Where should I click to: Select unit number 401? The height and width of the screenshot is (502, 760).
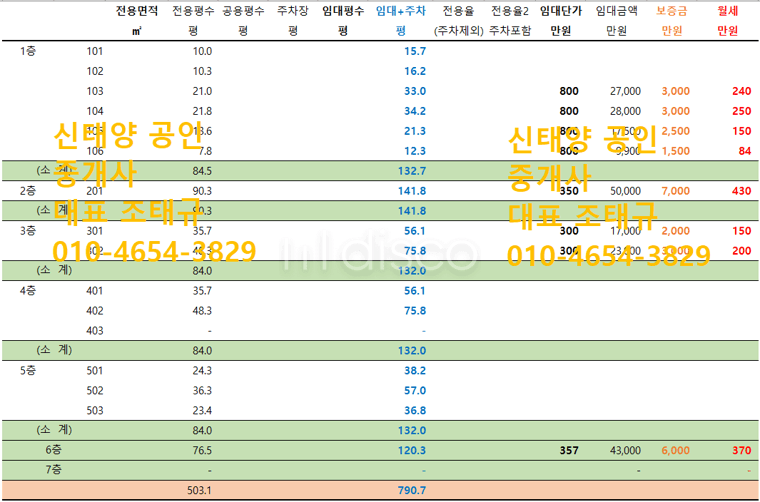pos(95,291)
